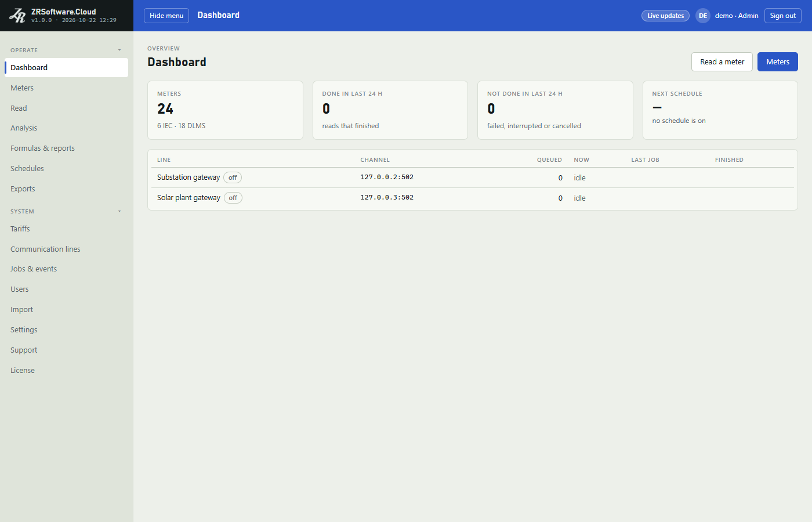Click the Sign out button

point(782,16)
